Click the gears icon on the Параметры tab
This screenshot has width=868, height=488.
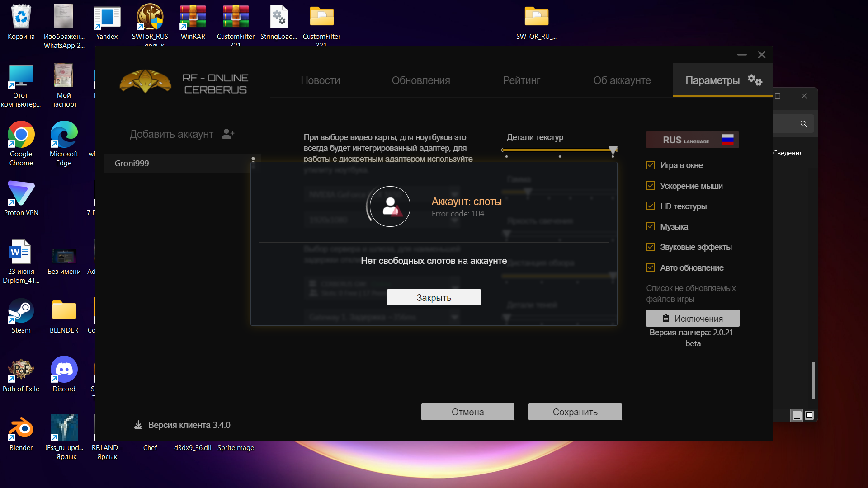tap(755, 80)
